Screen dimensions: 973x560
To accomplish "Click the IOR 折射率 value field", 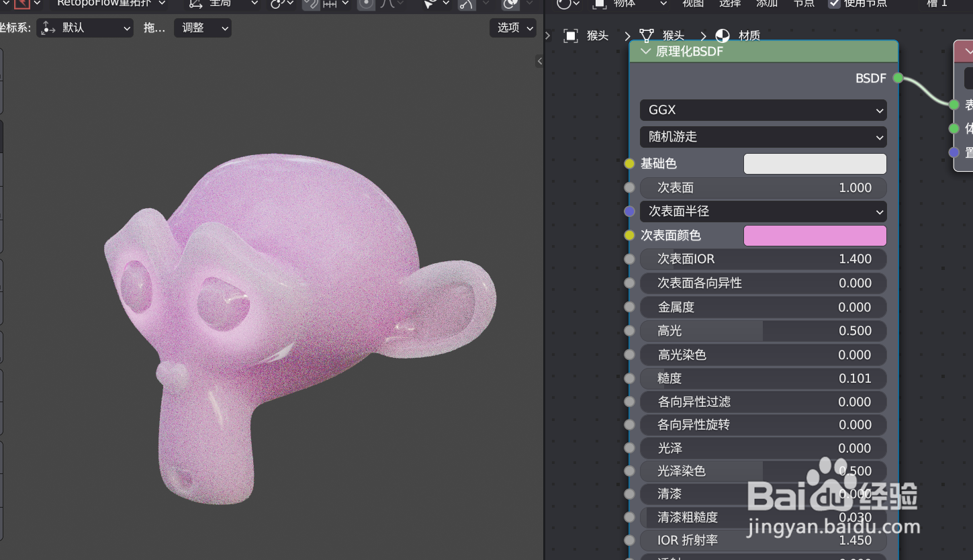I will (x=763, y=541).
